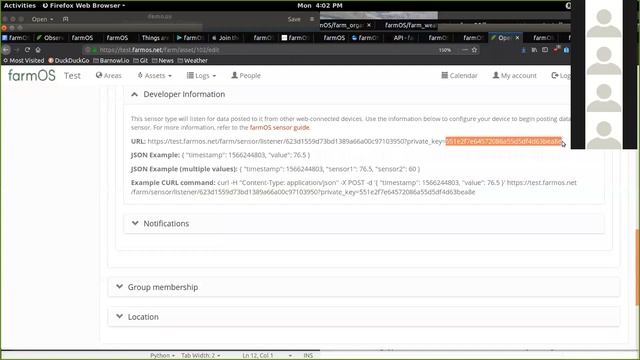Open the Downloads arrow icon in Firefox toolbar

point(524,50)
